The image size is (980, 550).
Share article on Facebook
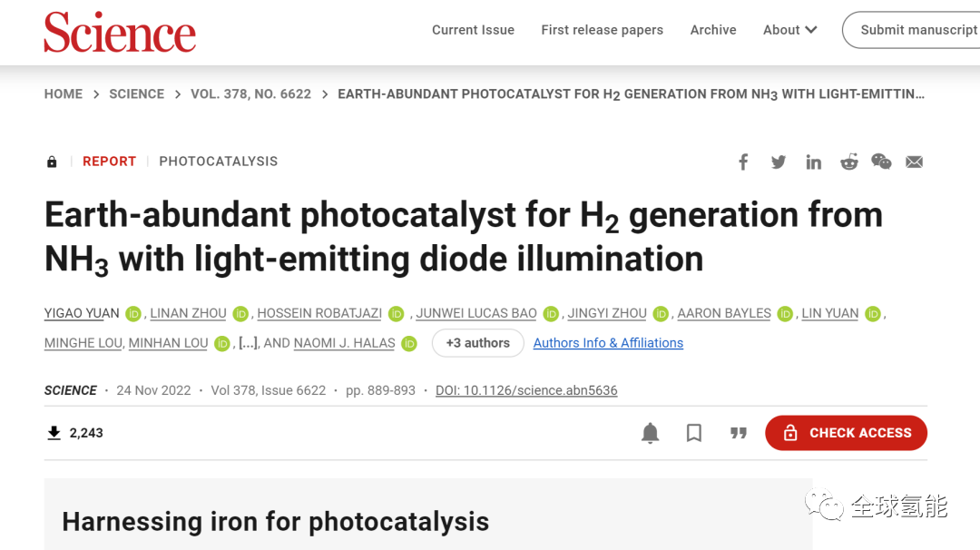point(743,162)
